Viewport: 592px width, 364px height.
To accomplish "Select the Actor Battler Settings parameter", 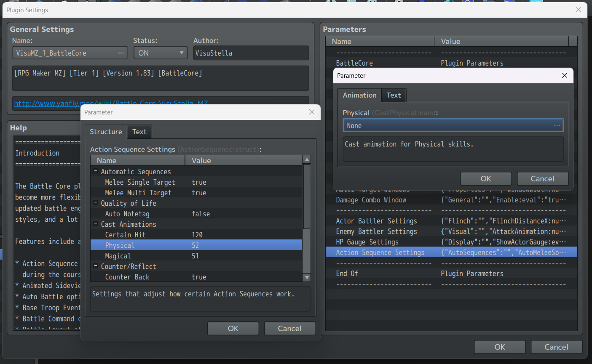I will (451, 221).
